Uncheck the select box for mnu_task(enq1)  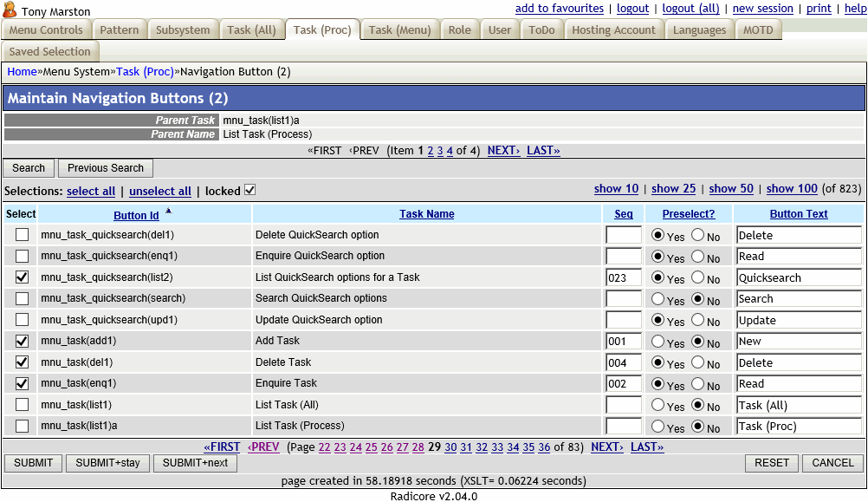click(22, 383)
